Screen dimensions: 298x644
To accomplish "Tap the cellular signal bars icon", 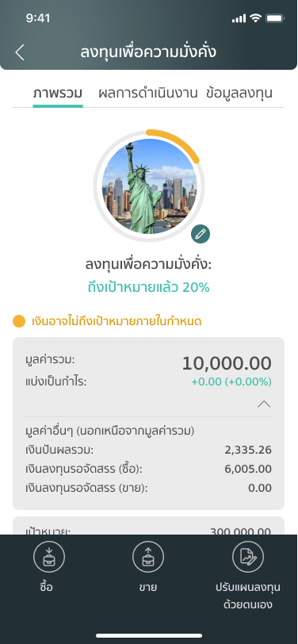I will [x=239, y=18].
